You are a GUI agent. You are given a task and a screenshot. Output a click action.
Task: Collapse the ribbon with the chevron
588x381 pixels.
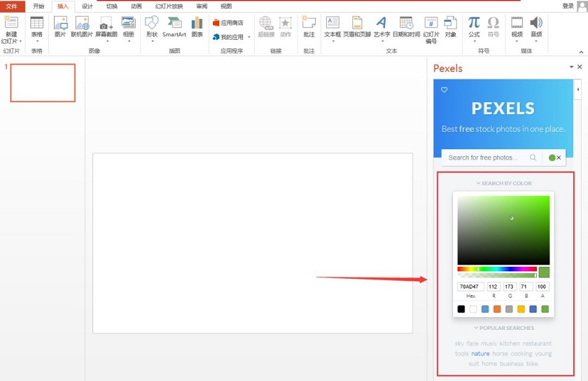coord(581,52)
